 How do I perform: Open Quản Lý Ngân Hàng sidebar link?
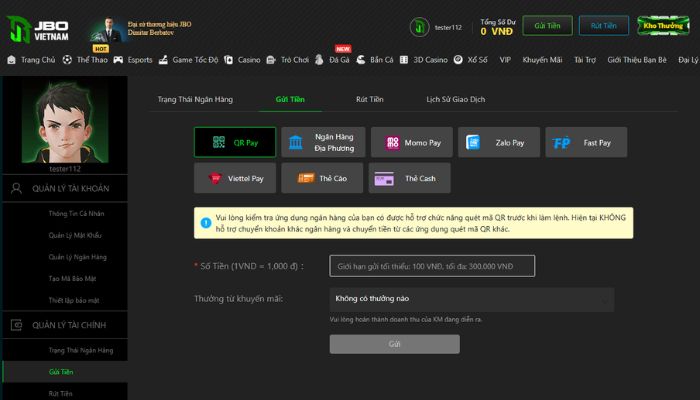(x=78, y=257)
